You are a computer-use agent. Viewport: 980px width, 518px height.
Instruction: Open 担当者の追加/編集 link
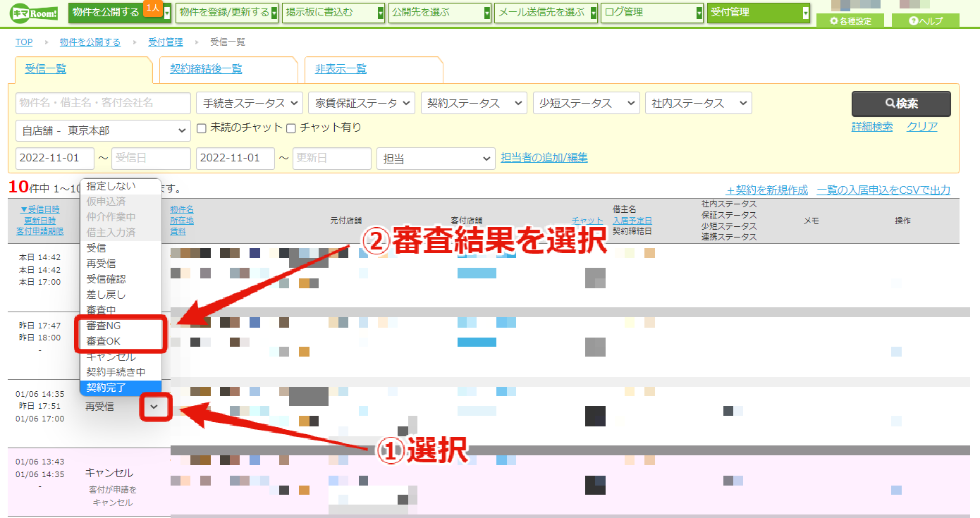click(544, 158)
